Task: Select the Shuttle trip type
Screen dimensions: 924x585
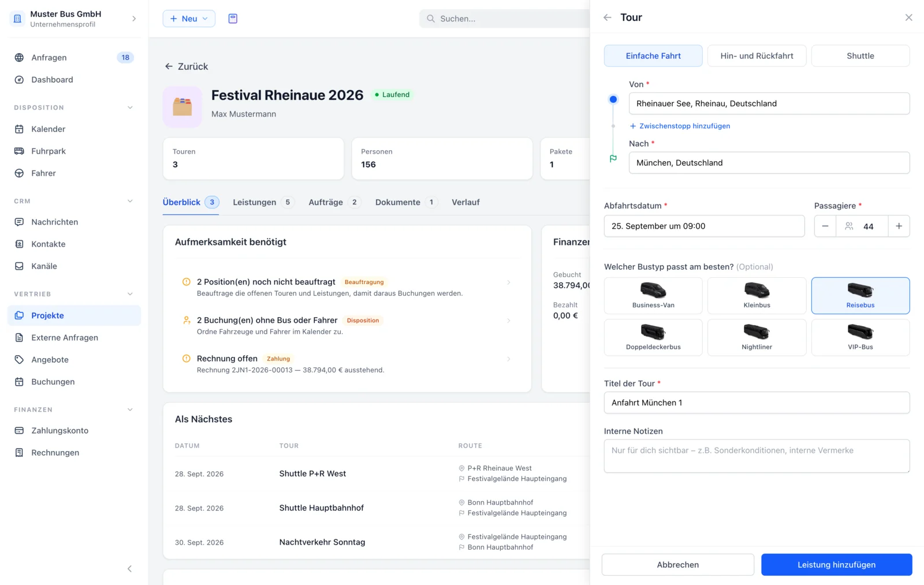Action: pos(860,56)
